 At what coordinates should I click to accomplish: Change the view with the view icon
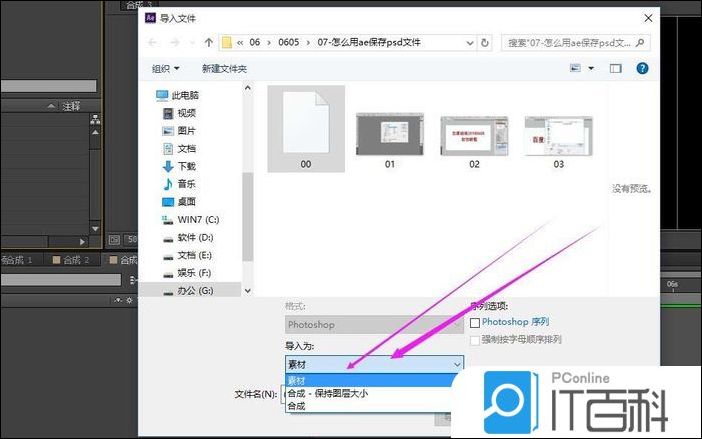575,68
